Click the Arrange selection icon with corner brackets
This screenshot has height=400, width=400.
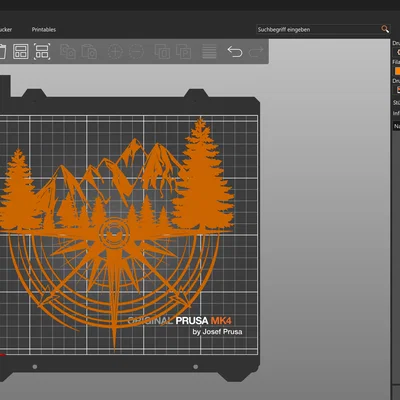pyautogui.click(x=42, y=52)
